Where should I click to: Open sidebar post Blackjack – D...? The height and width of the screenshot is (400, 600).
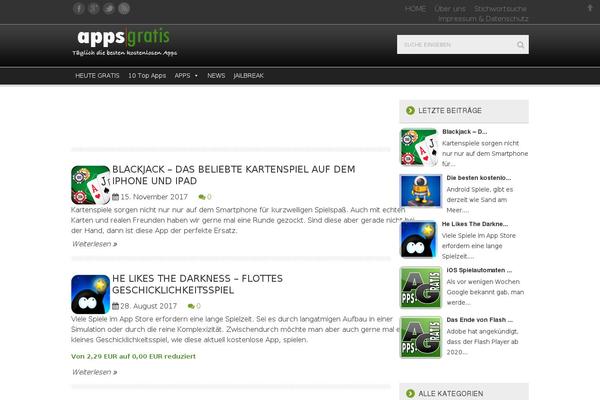coord(465,132)
